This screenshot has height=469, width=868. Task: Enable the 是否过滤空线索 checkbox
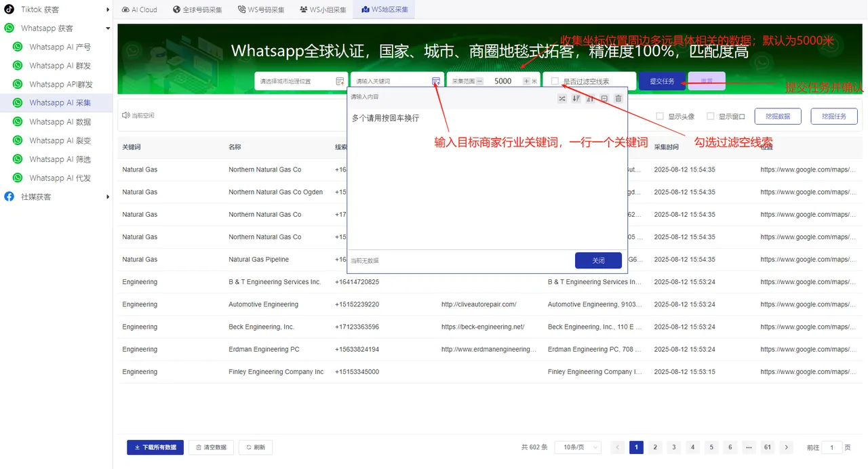pos(554,81)
